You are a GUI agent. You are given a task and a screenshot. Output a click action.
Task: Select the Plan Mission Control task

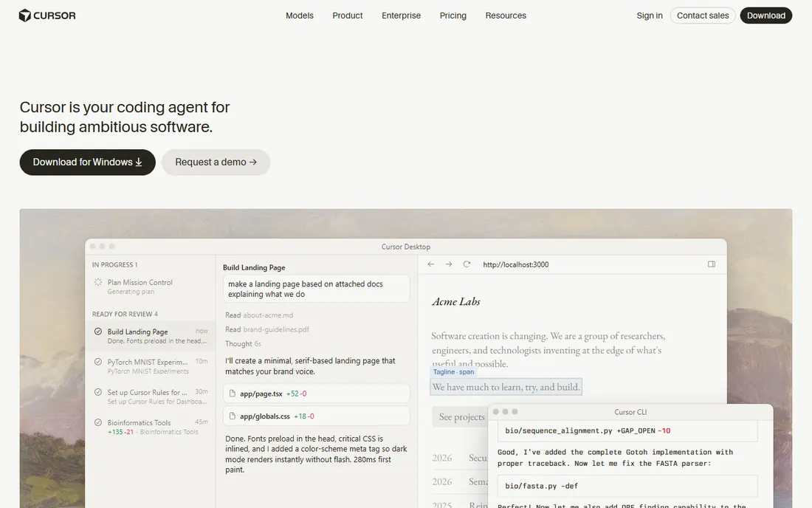coord(150,286)
